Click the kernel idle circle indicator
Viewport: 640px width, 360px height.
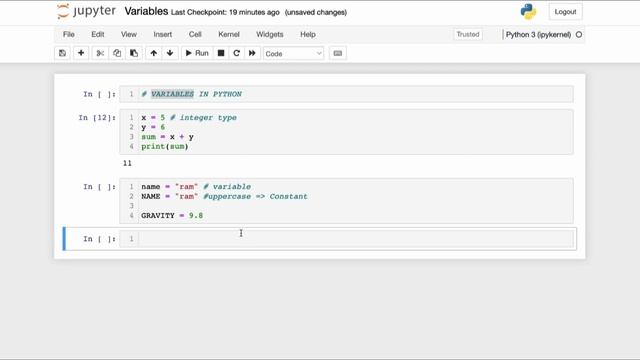point(579,35)
